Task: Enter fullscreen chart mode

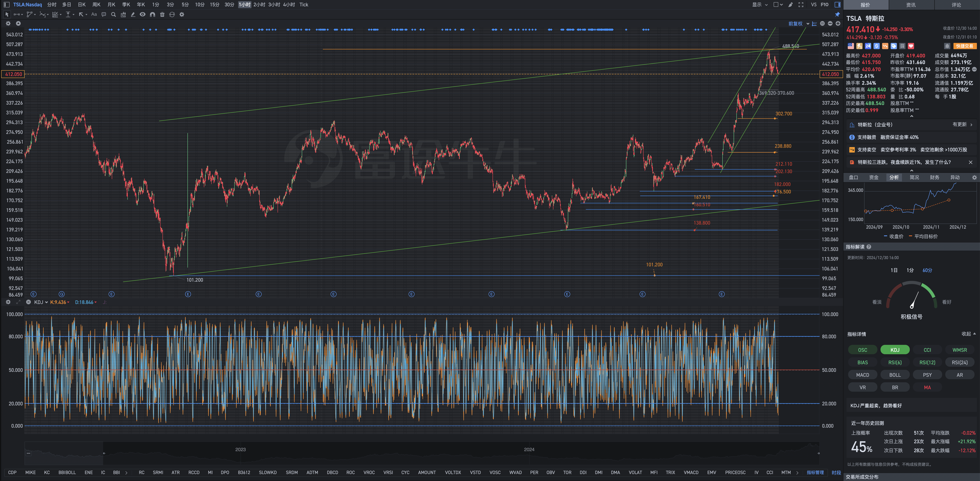Action: point(801,4)
